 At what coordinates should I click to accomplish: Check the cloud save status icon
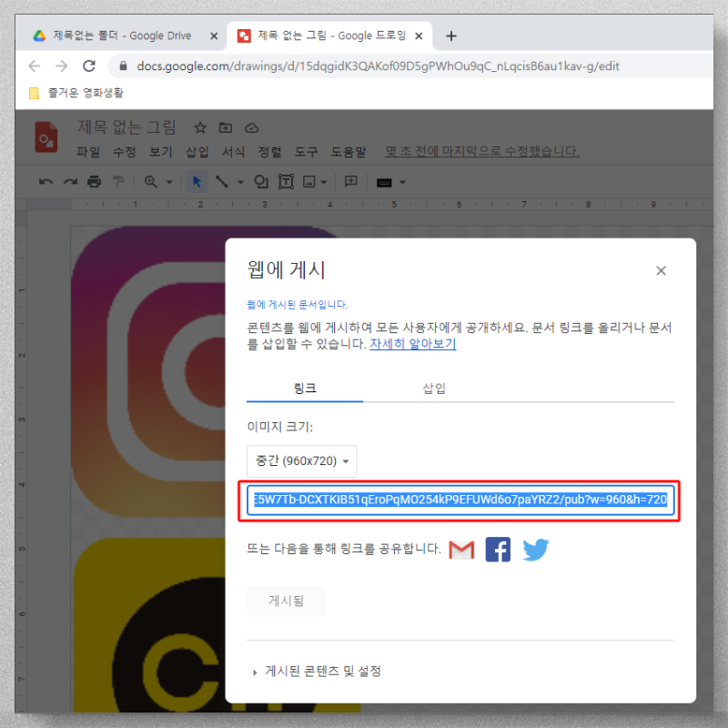pyautogui.click(x=252, y=128)
